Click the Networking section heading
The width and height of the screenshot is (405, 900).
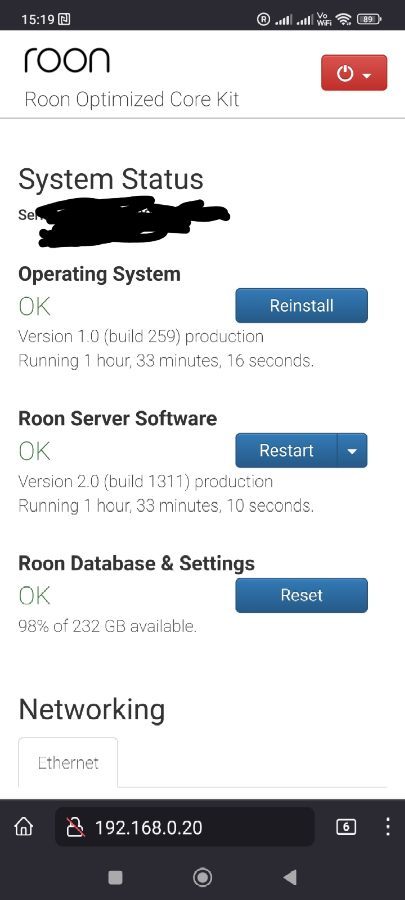(92, 709)
